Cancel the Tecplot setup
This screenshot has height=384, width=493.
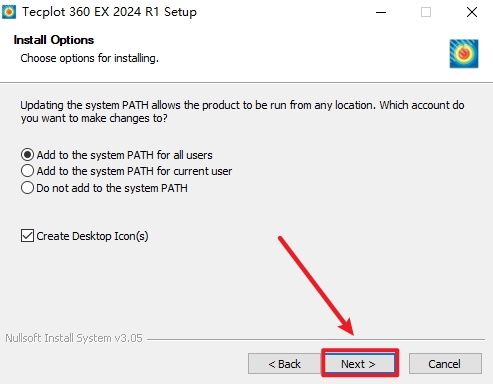tap(445, 364)
